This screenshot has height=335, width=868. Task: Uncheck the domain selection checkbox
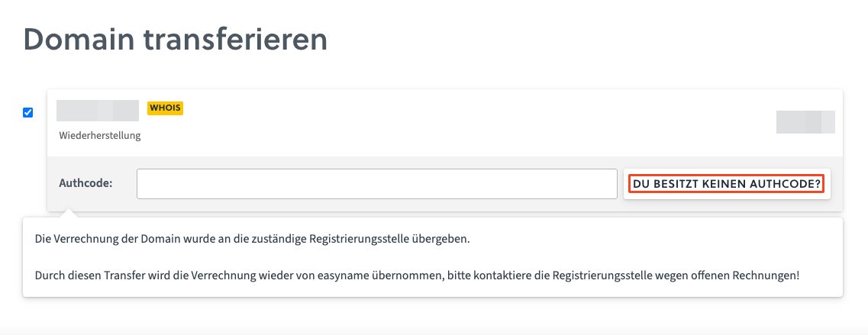click(28, 113)
